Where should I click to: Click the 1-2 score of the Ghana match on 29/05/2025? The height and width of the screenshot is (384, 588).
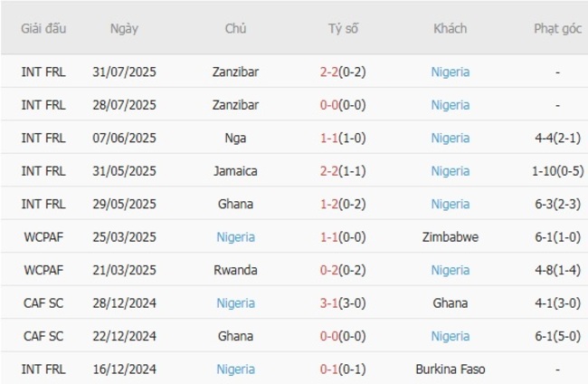coord(343,204)
